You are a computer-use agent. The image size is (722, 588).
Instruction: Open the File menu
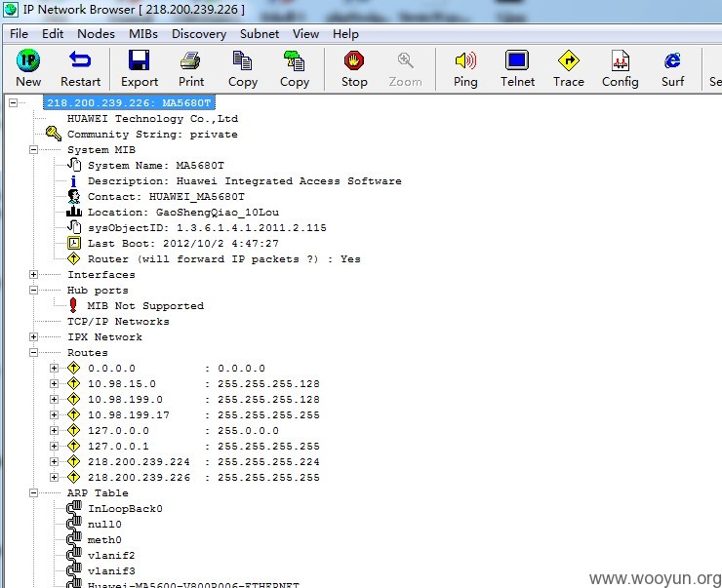click(19, 34)
